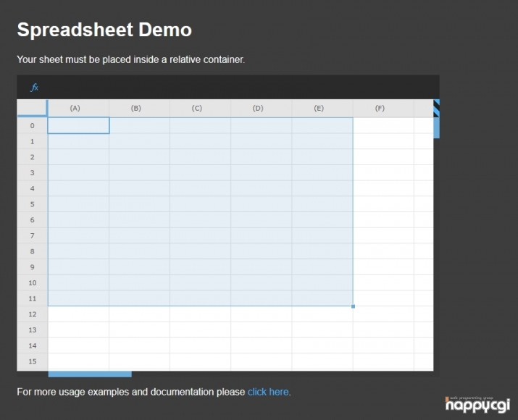Select row header 0
Image resolution: width=518 pixels, height=420 pixels.
(33, 125)
